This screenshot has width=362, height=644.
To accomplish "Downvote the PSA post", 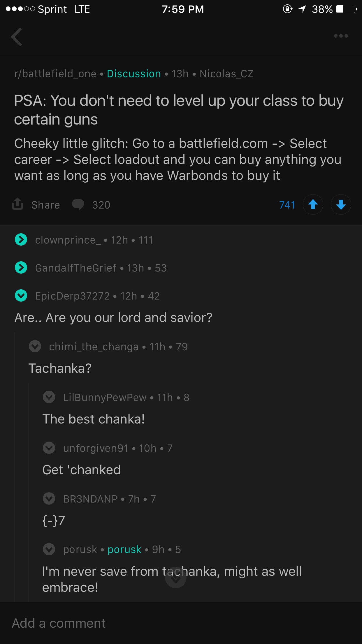I will tap(341, 204).
